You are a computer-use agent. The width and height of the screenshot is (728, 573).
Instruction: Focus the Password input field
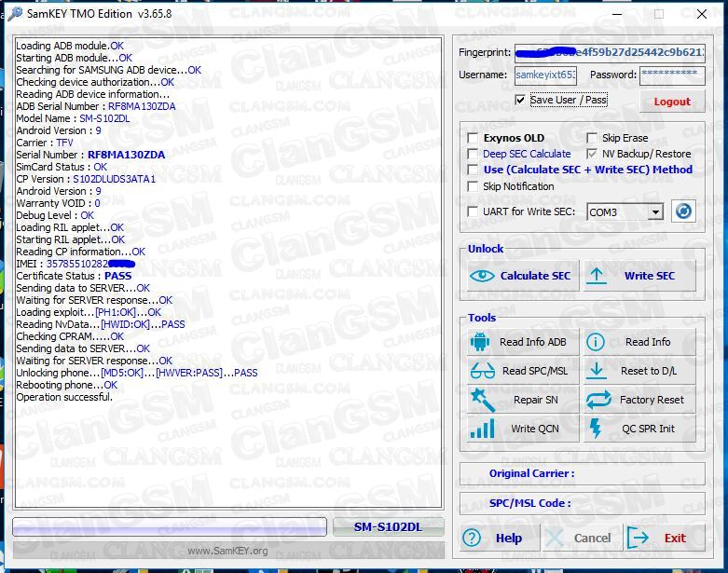click(x=672, y=75)
